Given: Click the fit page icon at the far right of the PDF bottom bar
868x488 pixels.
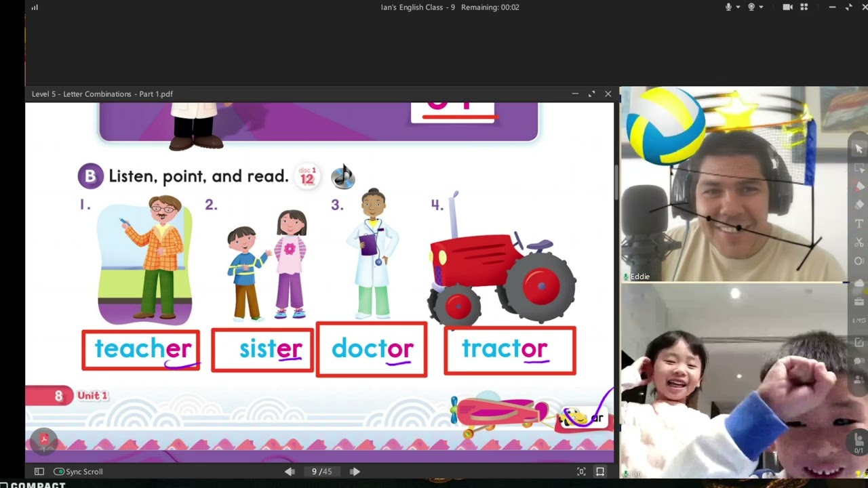Looking at the screenshot, I should 600,471.
